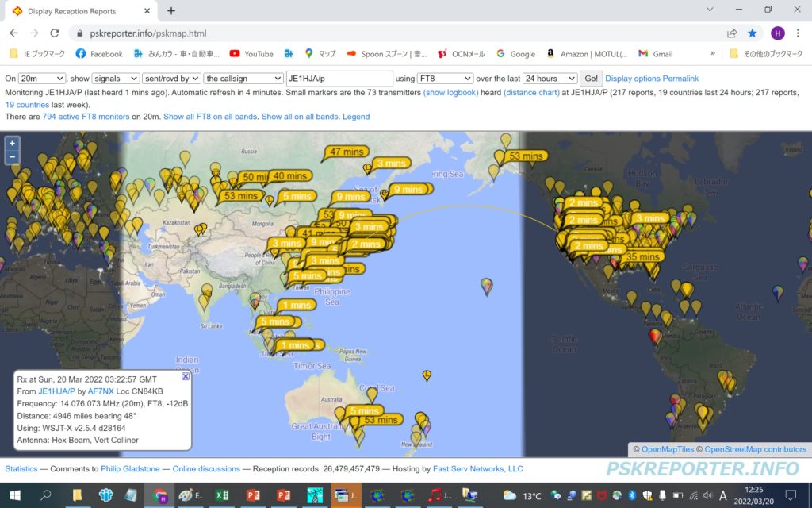Zoom out on the map

(x=12, y=157)
